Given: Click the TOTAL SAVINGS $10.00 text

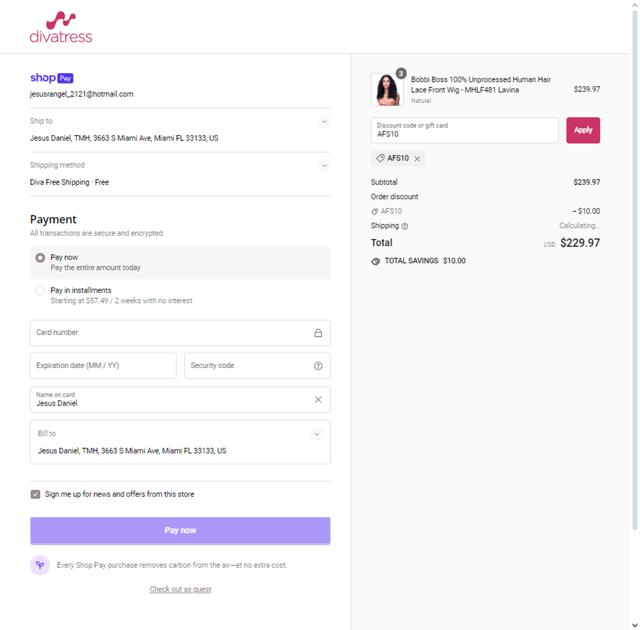Looking at the screenshot, I should tap(425, 261).
